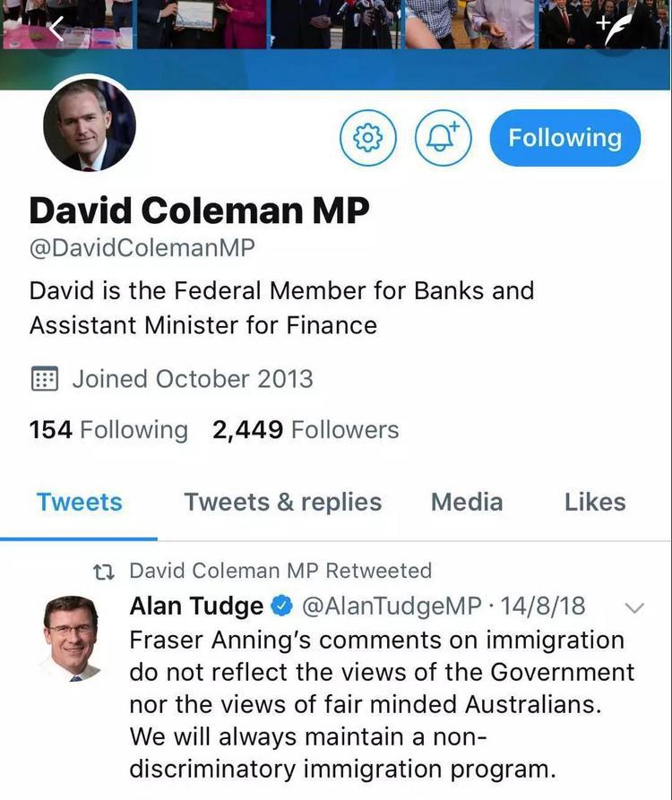This screenshot has height=800, width=672.
Task: Tap the calendar icon beside Joined date
Action: (44, 379)
